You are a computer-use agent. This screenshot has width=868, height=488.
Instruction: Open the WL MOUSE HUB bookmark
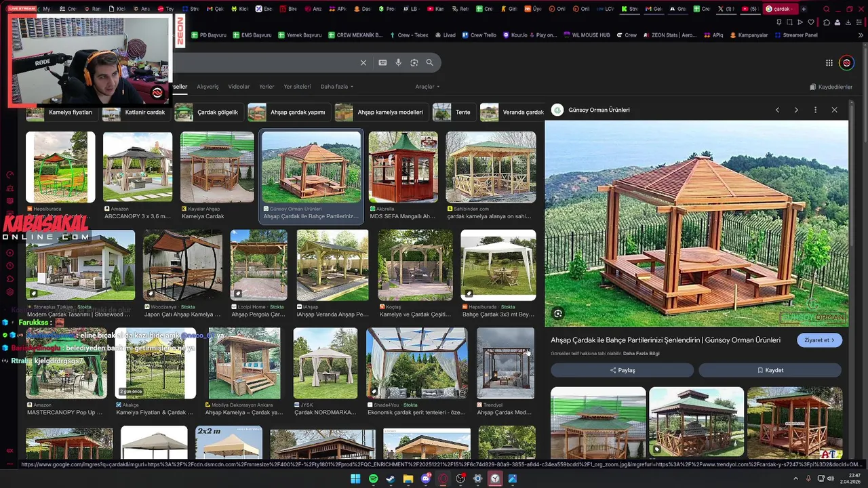(x=587, y=35)
